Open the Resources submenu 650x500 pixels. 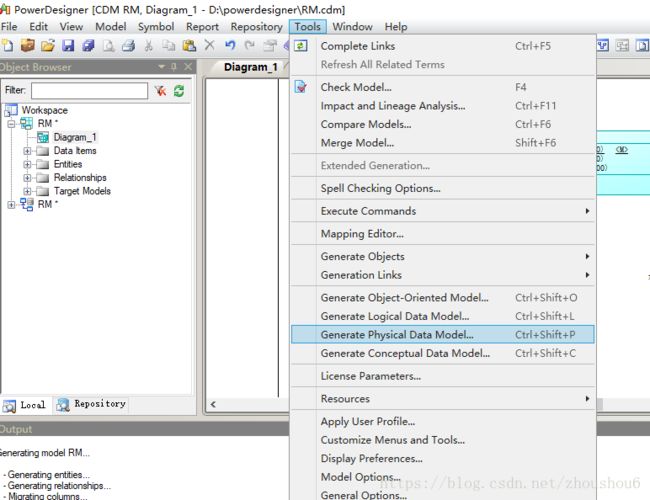click(443, 398)
